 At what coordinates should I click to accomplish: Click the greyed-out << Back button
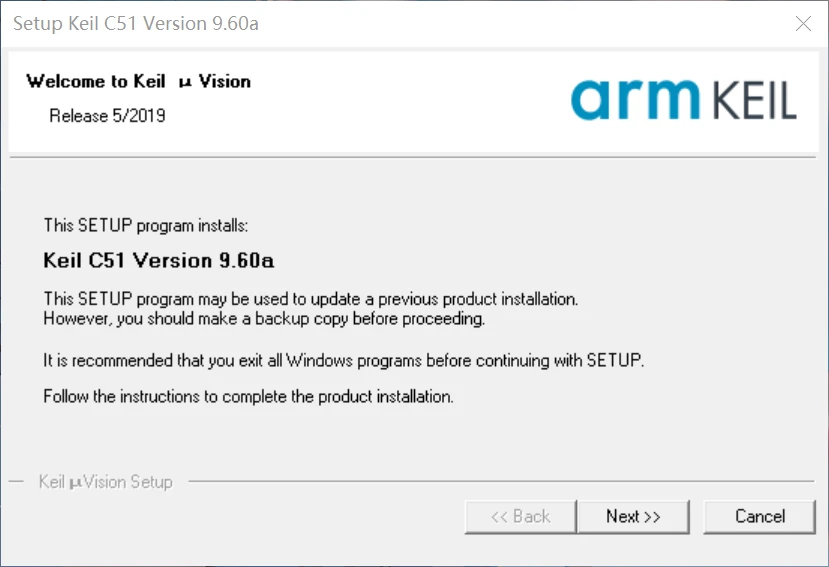(520, 516)
